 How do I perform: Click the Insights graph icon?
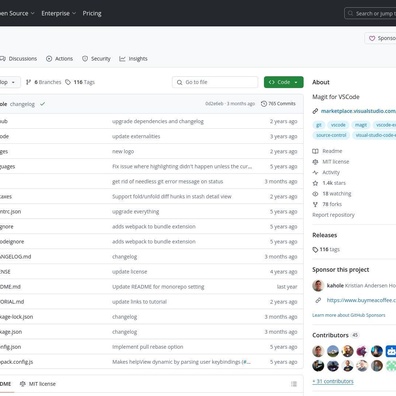pos(122,59)
